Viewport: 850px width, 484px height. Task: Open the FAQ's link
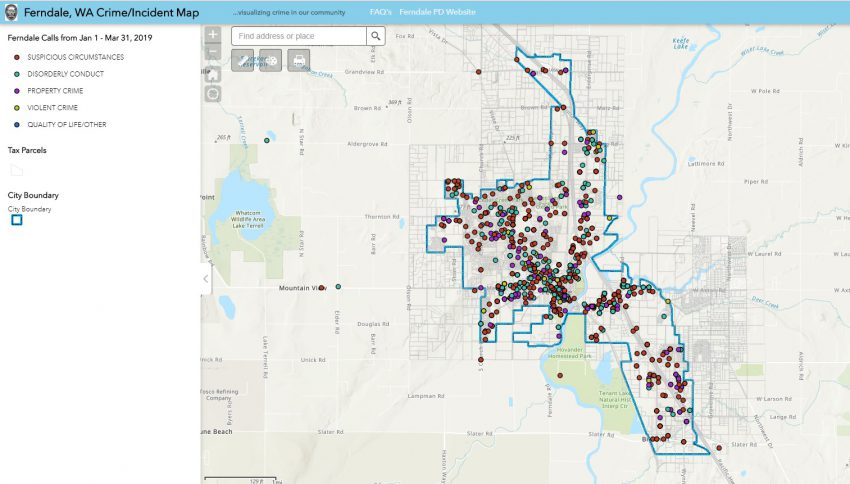tap(381, 12)
